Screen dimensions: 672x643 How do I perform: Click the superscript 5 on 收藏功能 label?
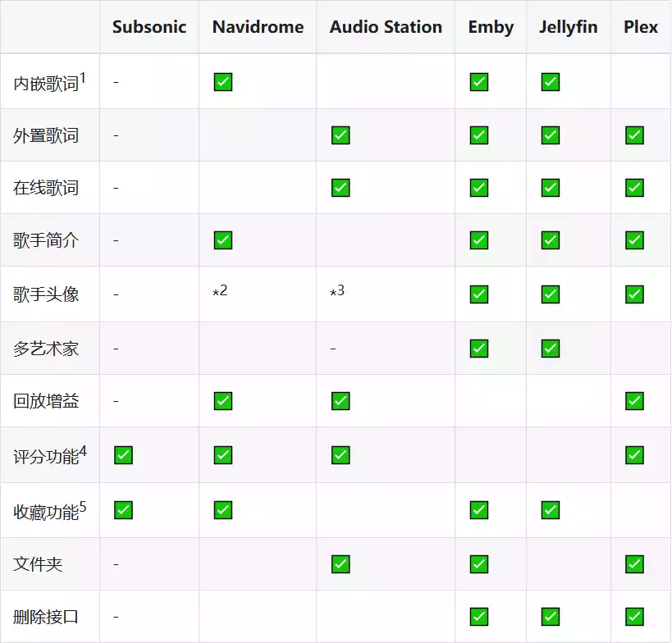[x=85, y=504]
